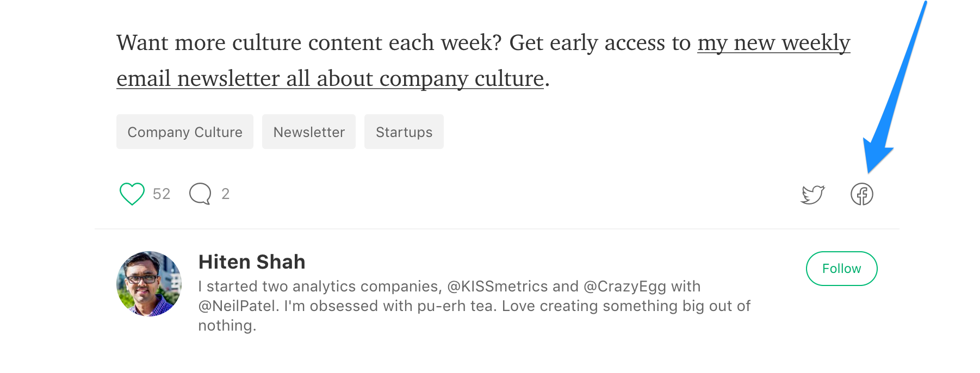
Task: Open the Hiten Shah author name
Action: 252,262
